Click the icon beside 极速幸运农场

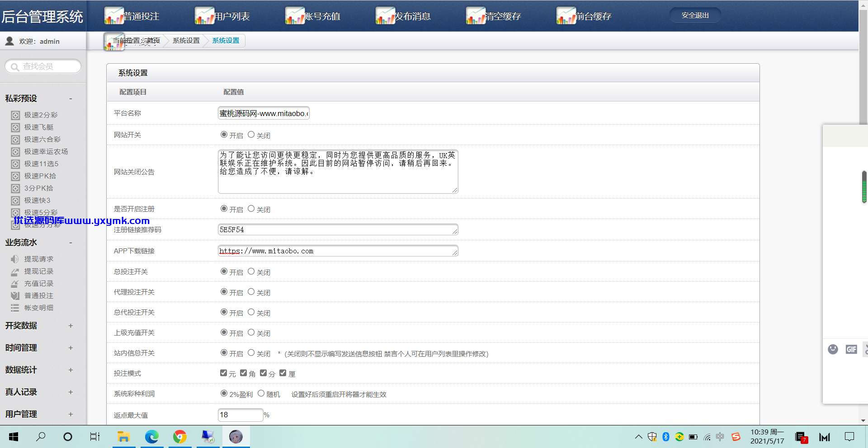click(x=15, y=152)
